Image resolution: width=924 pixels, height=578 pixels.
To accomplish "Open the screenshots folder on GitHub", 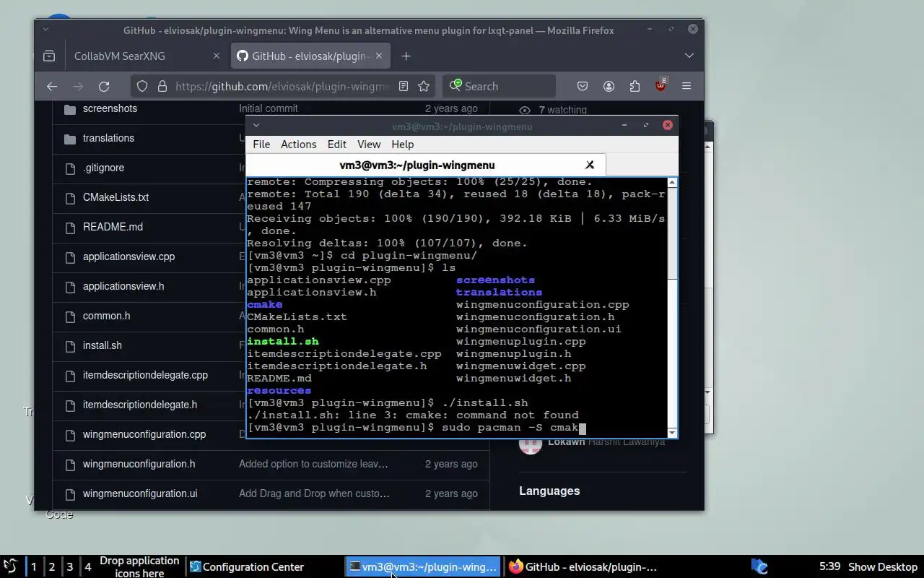I will [x=110, y=108].
